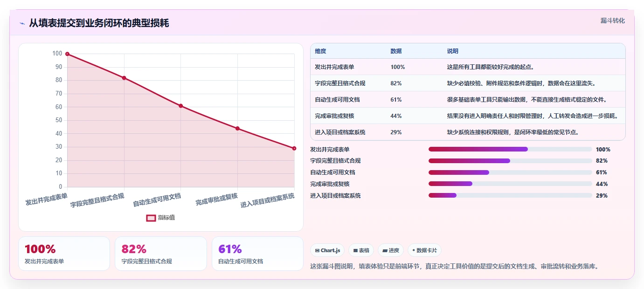Select the 进度 chip label
644x289 pixels.
pos(394,251)
